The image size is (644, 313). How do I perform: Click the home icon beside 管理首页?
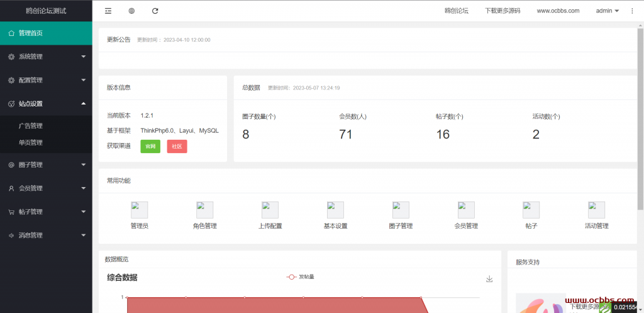click(11, 33)
